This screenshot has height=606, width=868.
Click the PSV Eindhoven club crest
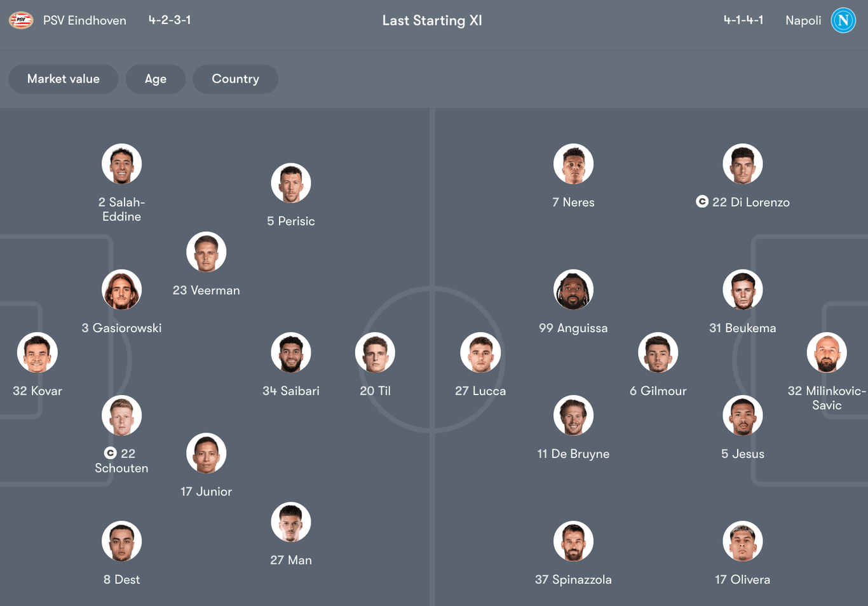(21, 20)
